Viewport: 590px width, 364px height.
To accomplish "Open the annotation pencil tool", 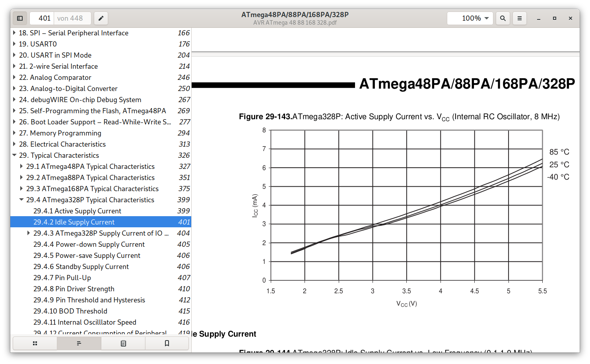I will click(101, 18).
